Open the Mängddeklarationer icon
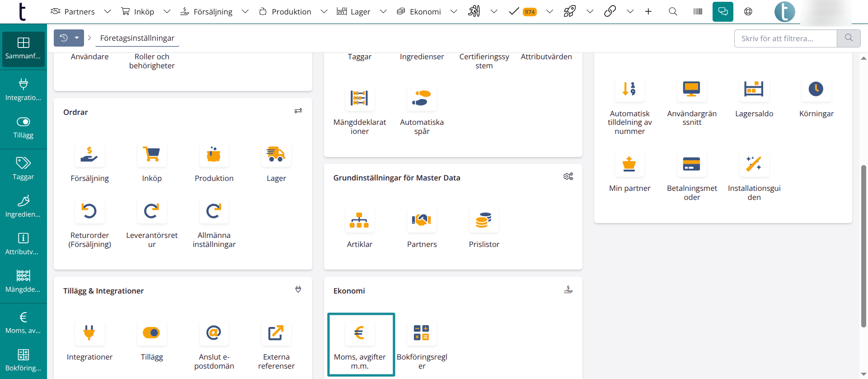This screenshot has width=868, height=379. click(x=359, y=99)
